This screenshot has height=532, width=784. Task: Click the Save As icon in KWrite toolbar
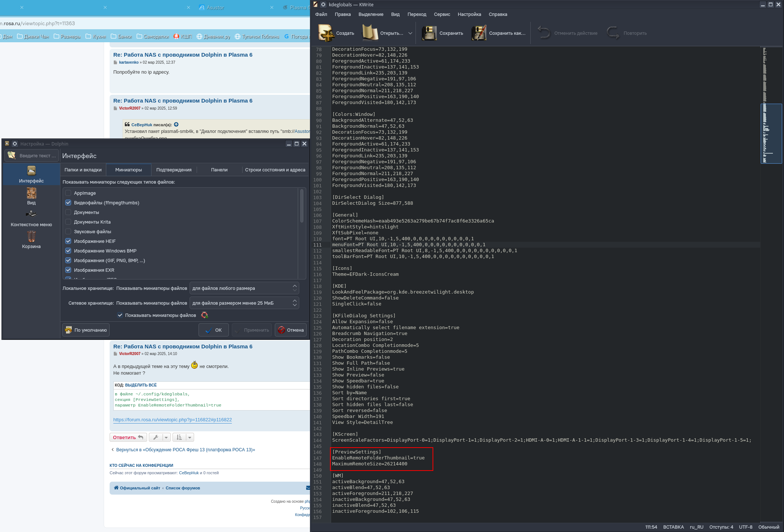click(x=478, y=33)
